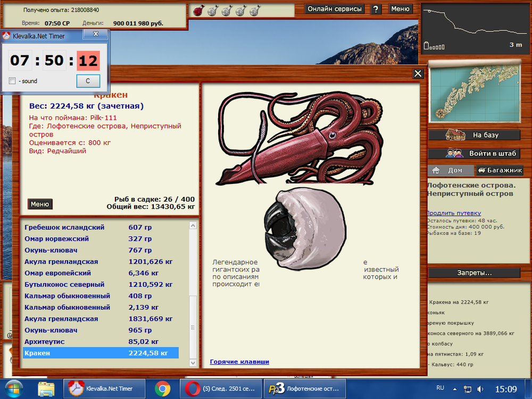Open the top-right Меню button
The image size is (532, 399).
tap(400, 9)
